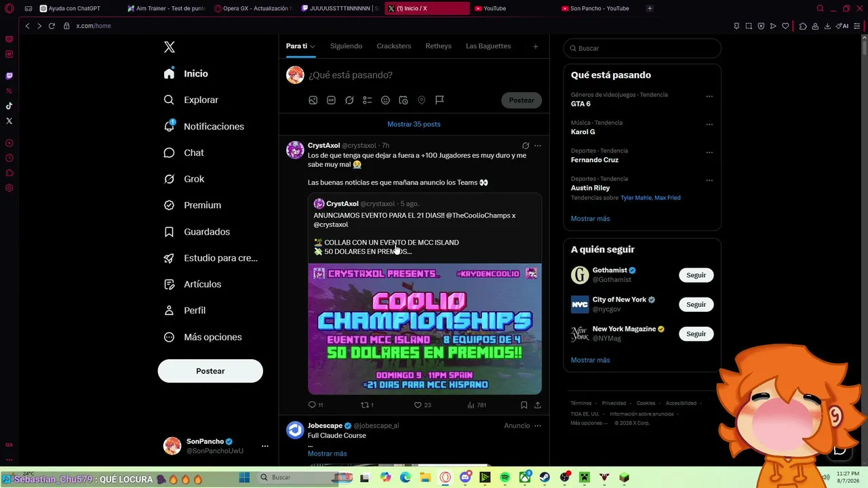
Task: Open Tyler Mahle trend link
Action: click(635, 198)
